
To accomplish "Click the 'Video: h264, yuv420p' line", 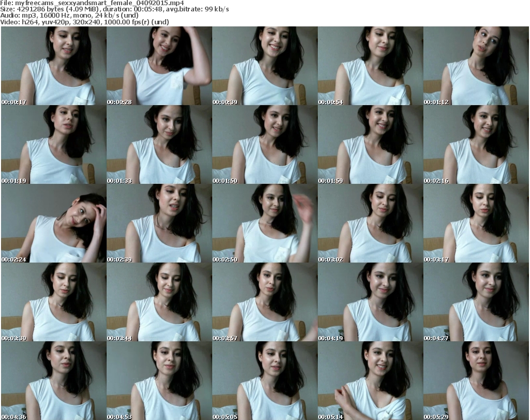I will coord(84,22).
